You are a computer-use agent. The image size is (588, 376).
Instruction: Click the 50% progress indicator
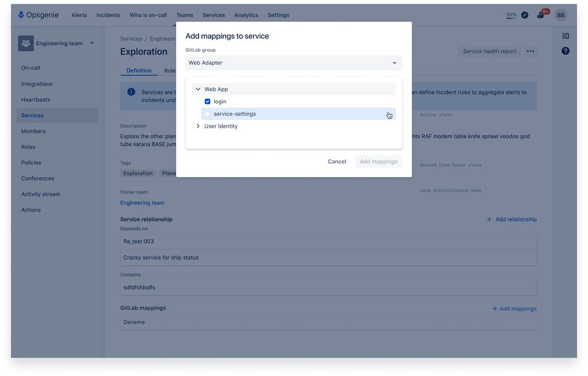(511, 15)
